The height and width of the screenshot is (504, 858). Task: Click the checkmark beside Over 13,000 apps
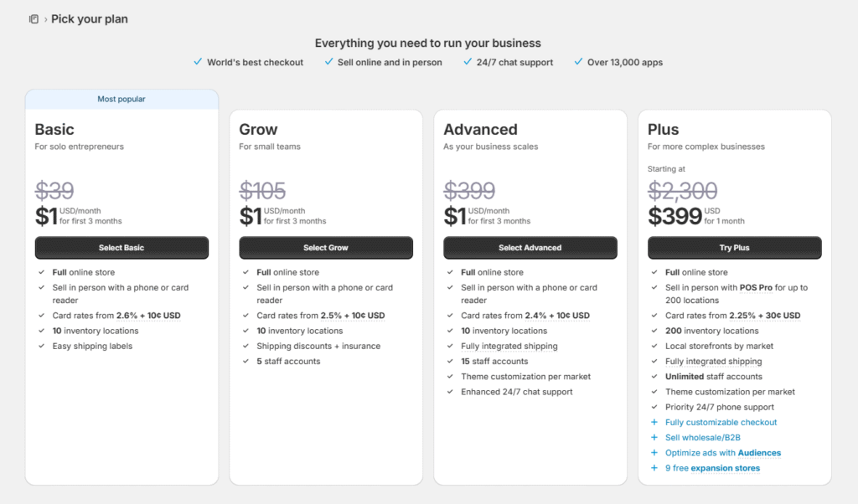click(x=578, y=62)
